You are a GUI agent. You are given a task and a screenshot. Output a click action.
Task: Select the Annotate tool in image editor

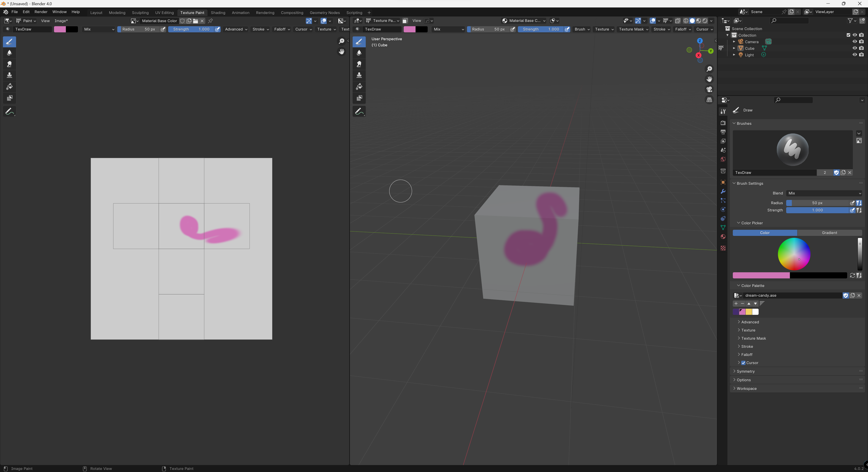pos(9,111)
